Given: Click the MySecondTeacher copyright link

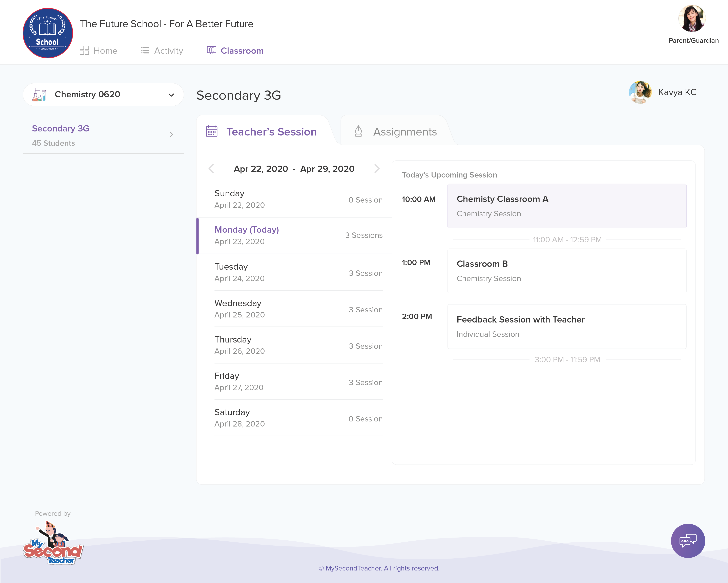Looking at the screenshot, I should 379,568.
